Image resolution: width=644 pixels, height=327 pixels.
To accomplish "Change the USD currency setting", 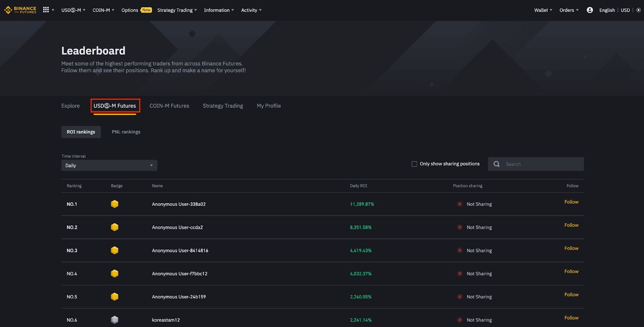I will tap(625, 10).
